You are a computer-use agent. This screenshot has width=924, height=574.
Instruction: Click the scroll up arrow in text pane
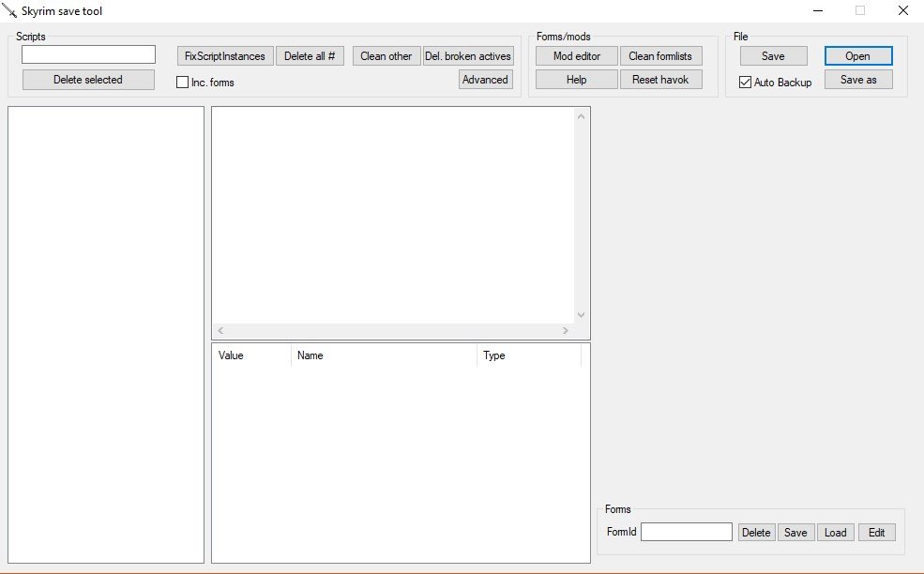coord(581,116)
